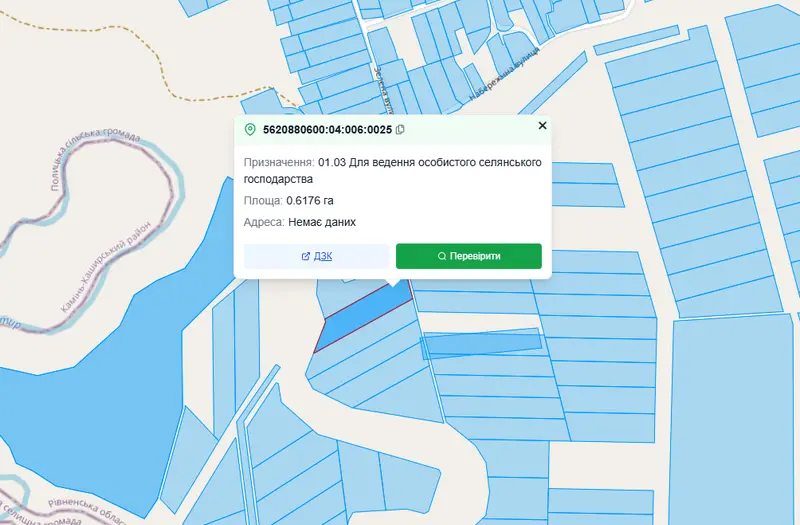Copy the cadastral number with the copy icon
This screenshot has height=525, width=800.
point(401,130)
